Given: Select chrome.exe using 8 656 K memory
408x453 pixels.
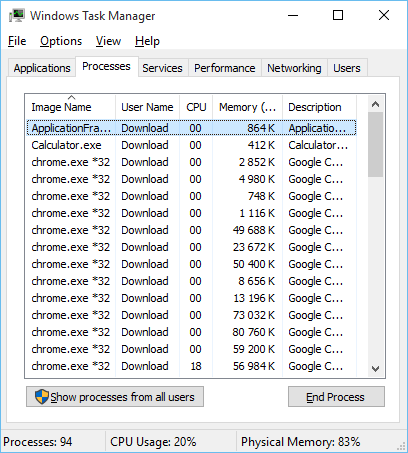Looking at the screenshot, I should point(191,281).
